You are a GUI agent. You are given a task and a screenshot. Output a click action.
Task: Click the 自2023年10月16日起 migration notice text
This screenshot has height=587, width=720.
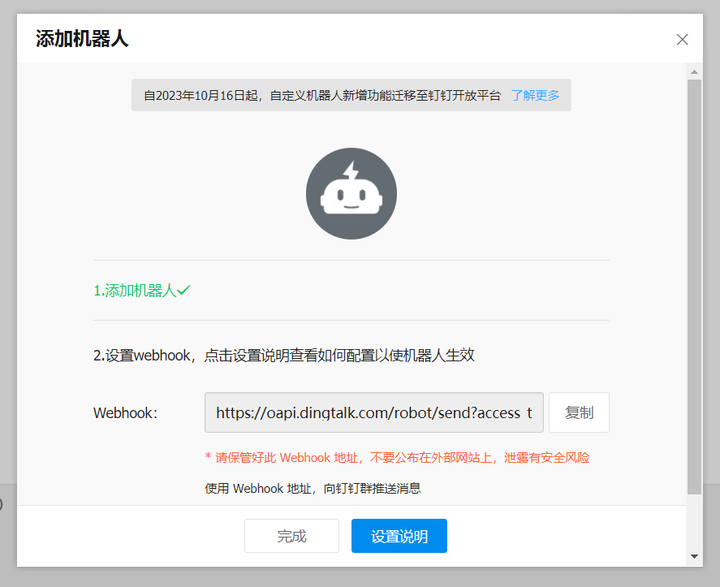[x=322, y=95]
